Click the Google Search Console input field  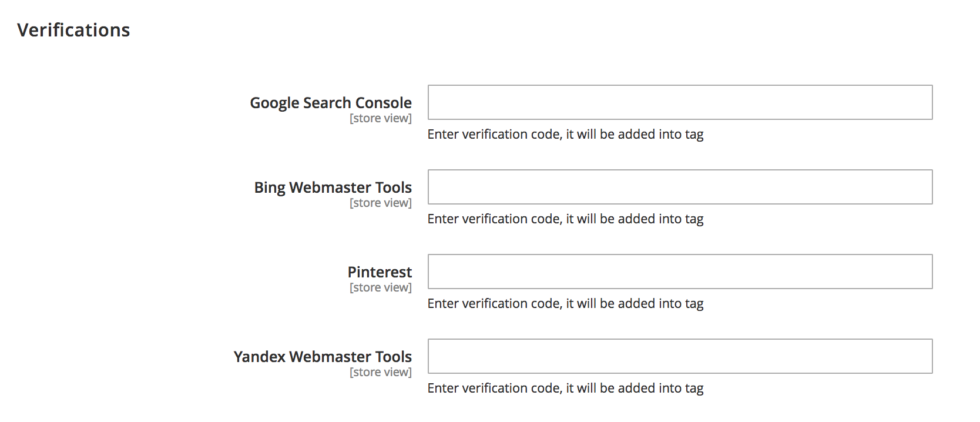click(680, 102)
